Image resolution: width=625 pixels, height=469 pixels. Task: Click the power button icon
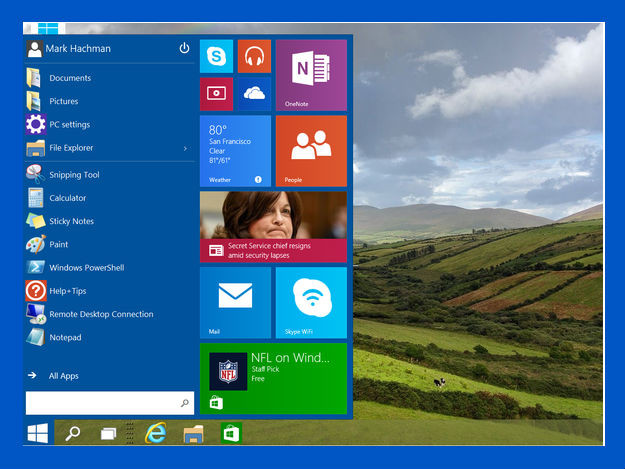tap(184, 48)
